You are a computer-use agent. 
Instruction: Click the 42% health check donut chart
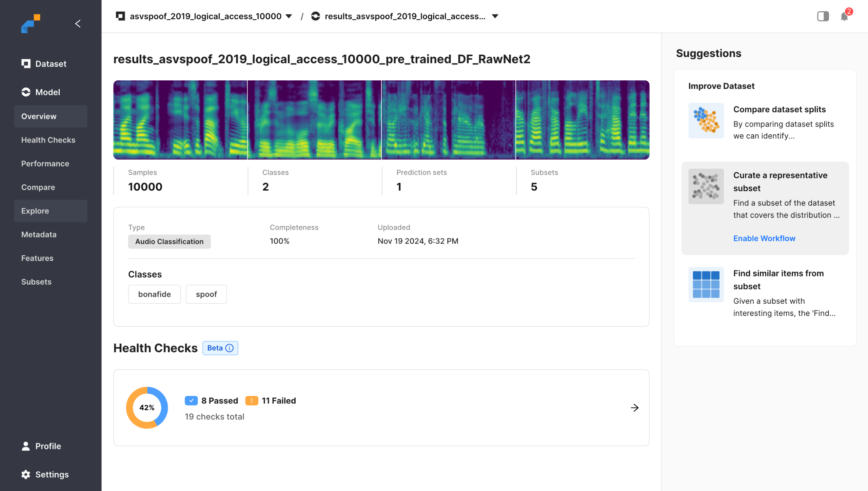147,408
